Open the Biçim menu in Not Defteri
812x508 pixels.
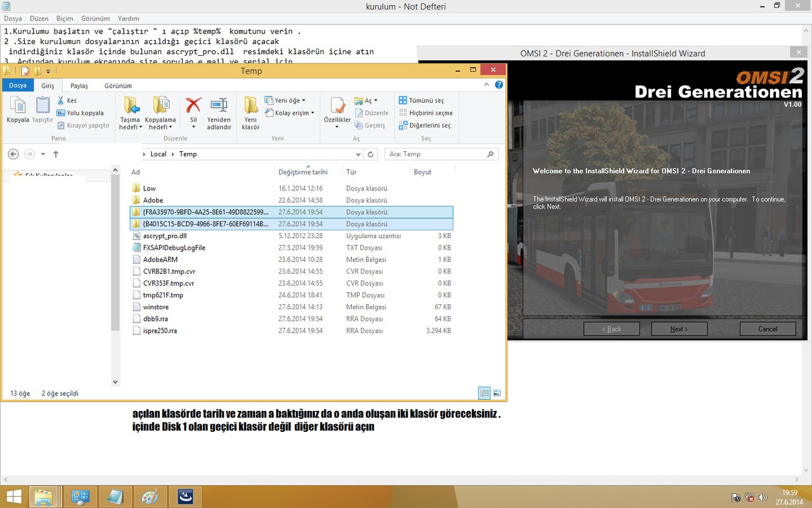tap(65, 19)
